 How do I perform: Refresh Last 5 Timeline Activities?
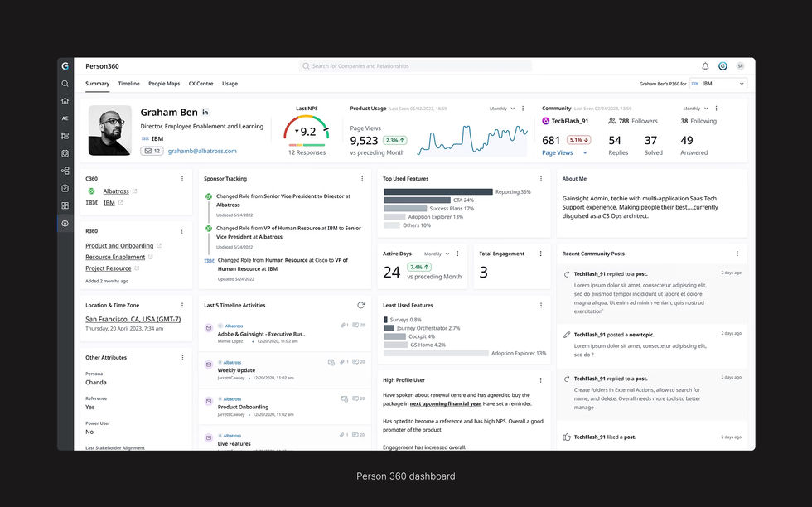(x=361, y=305)
